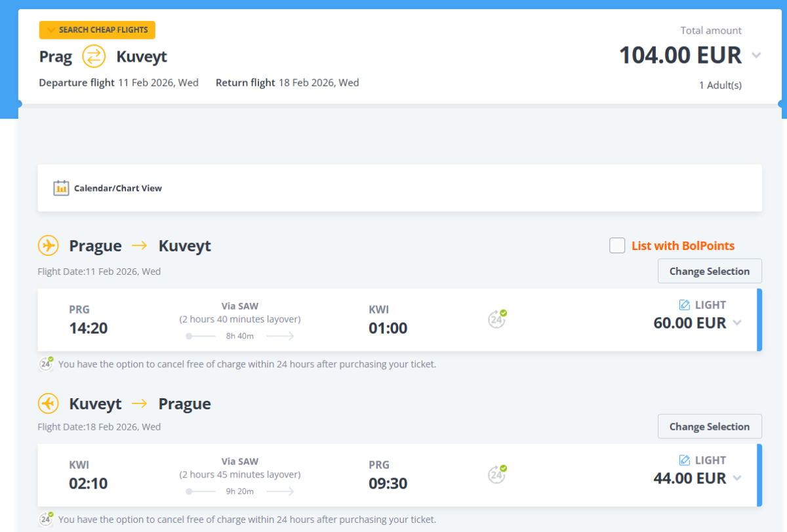
Task: Expand the total amount 104.00 EUR details
Action: click(756, 56)
